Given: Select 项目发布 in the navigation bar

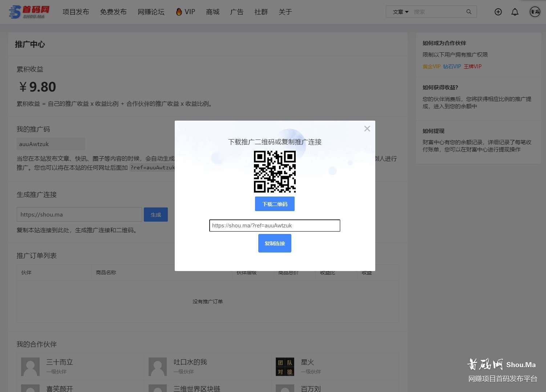Looking at the screenshot, I should (x=76, y=12).
